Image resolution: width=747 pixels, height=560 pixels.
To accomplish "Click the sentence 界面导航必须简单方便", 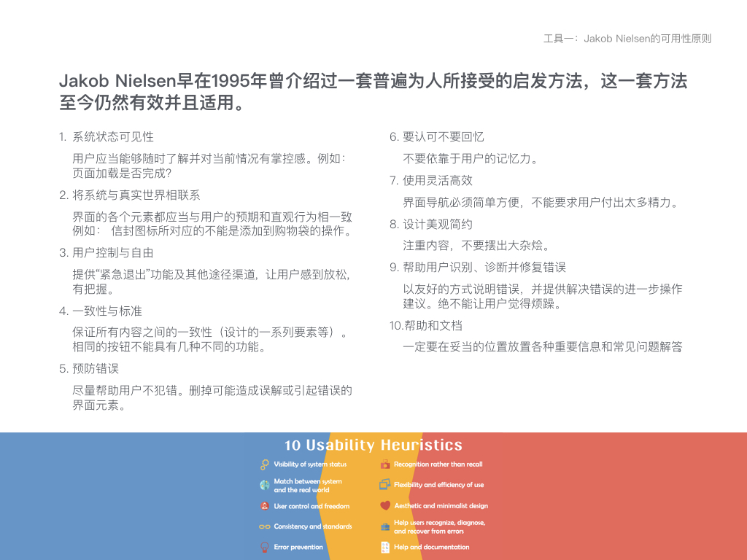I will pyautogui.click(x=541, y=203).
